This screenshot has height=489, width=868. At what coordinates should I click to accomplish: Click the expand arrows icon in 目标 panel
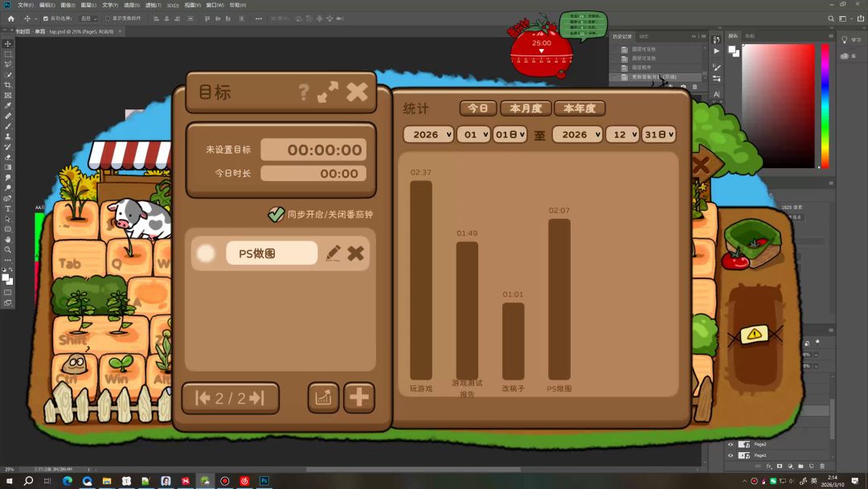click(x=328, y=92)
